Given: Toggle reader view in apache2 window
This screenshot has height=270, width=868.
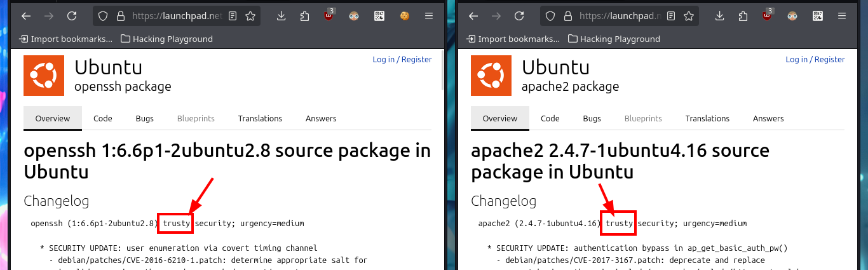Looking at the screenshot, I should point(672,16).
